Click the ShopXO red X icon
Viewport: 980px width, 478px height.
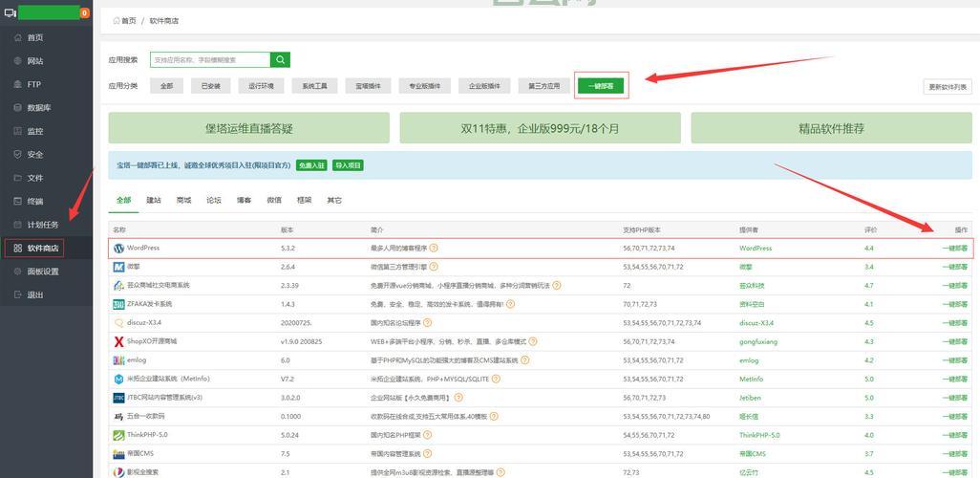[x=118, y=341]
